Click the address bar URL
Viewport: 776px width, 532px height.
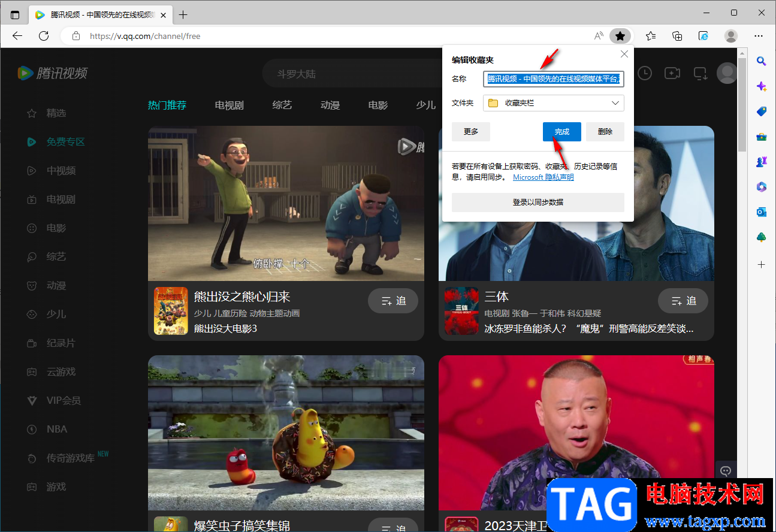(145, 36)
